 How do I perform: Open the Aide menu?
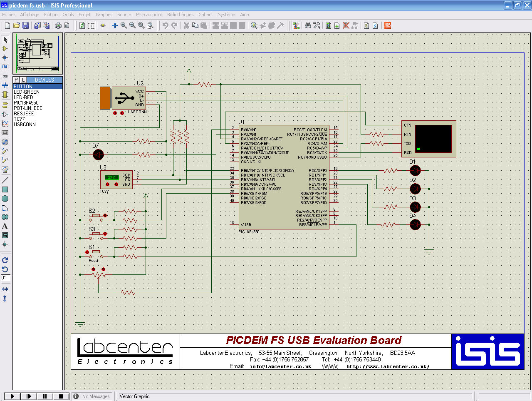pyautogui.click(x=245, y=15)
